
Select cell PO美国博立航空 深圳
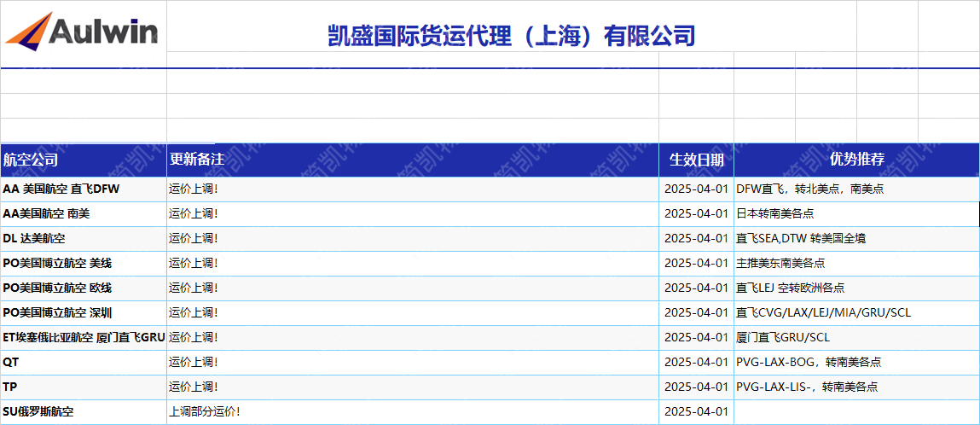pyautogui.click(x=84, y=313)
